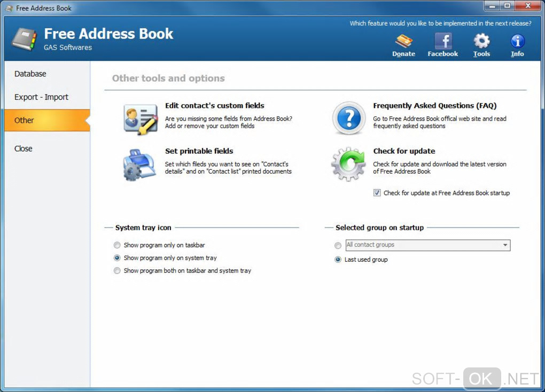Screen dimensions: 545x392
Task: Select the Last used group radio button
Action: click(x=338, y=260)
